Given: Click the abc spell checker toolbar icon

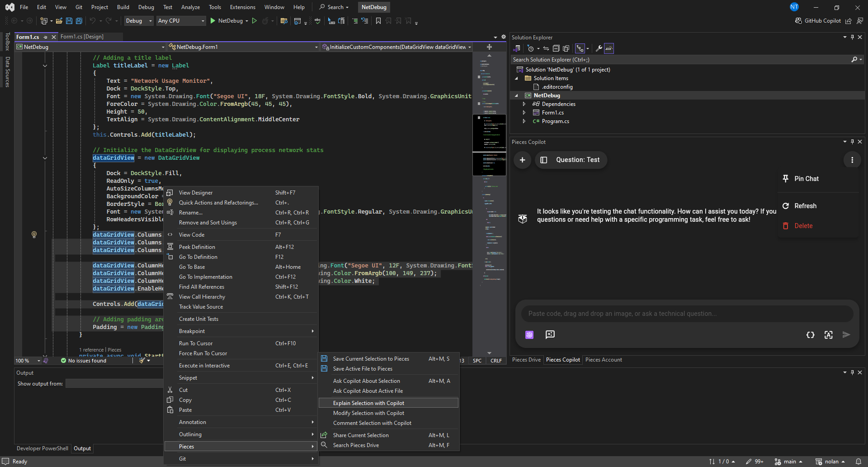Looking at the screenshot, I should click(318, 21).
